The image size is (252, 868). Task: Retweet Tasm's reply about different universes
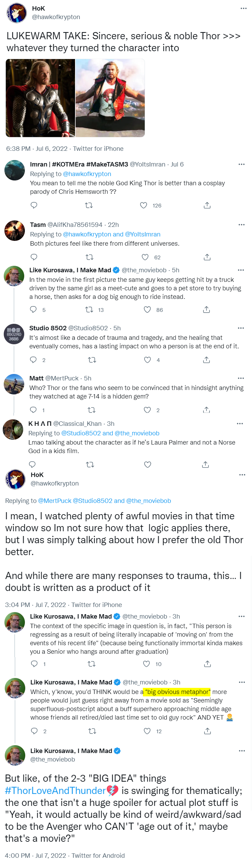tap(89, 257)
